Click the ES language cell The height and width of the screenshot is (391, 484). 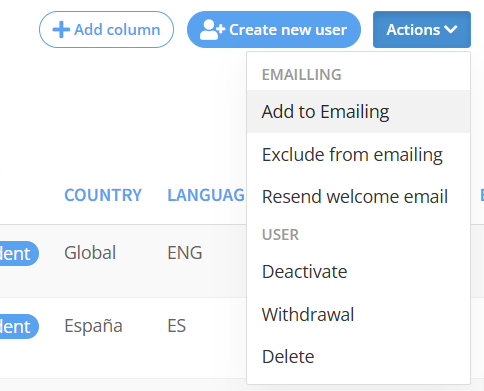pyautogui.click(x=176, y=326)
